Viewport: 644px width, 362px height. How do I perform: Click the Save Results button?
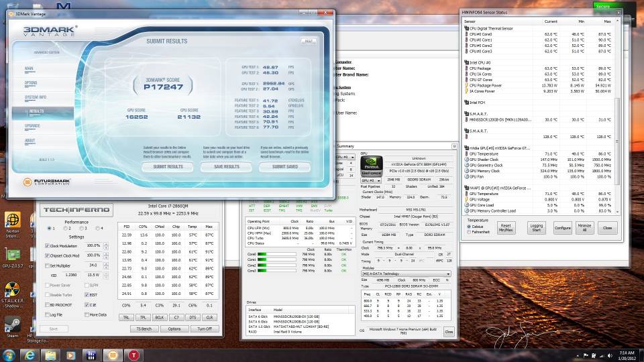(x=226, y=167)
